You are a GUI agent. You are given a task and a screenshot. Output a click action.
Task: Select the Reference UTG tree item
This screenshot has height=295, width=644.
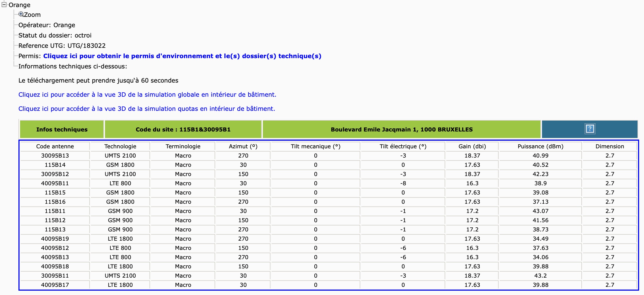click(62, 46)
